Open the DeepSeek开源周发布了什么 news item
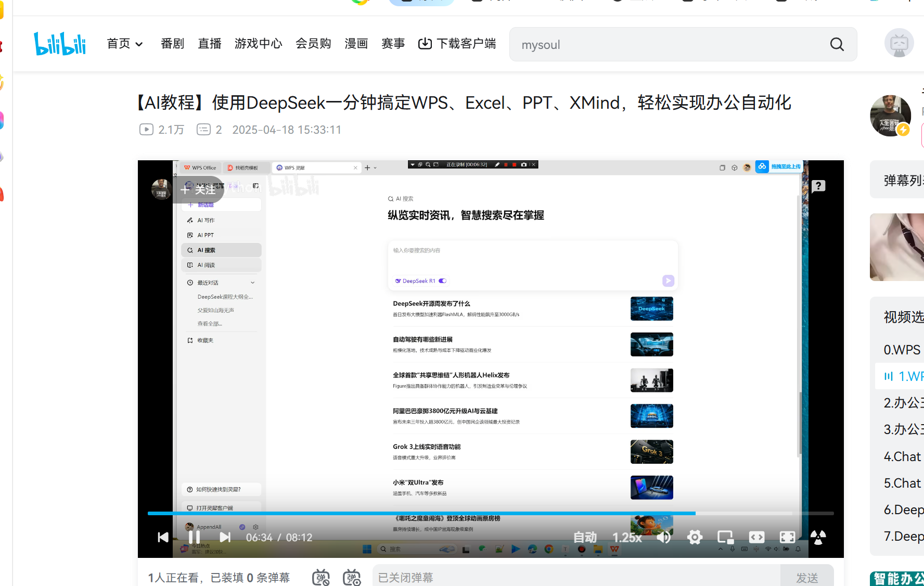Image resolution: width=924 pixels, height=586 pixels. pyautogui.click(x=533, y=309)
